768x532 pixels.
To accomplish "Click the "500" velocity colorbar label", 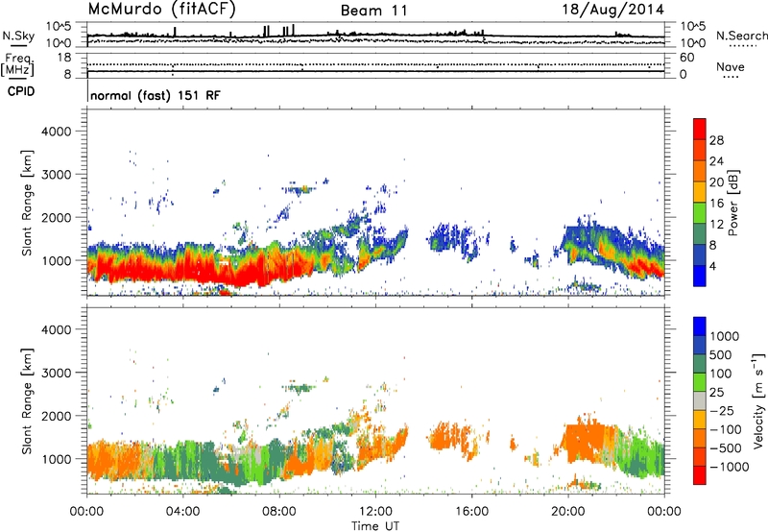I will pyautogui.click(x=723, y=354).
